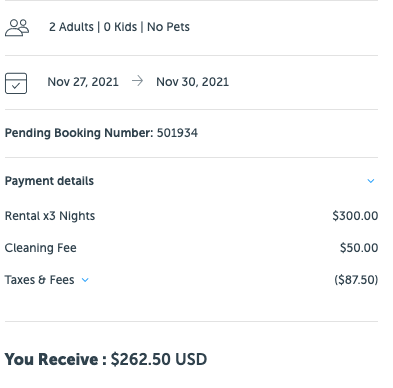393x388 pixels.
Task: Click the You Receive total text
Action: coord(55,359)
